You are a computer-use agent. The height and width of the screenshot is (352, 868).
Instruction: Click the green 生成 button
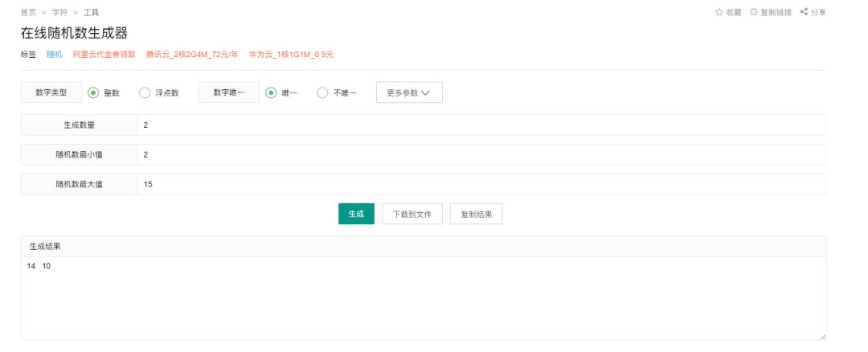pyautogui.click(x=357, y=214)
